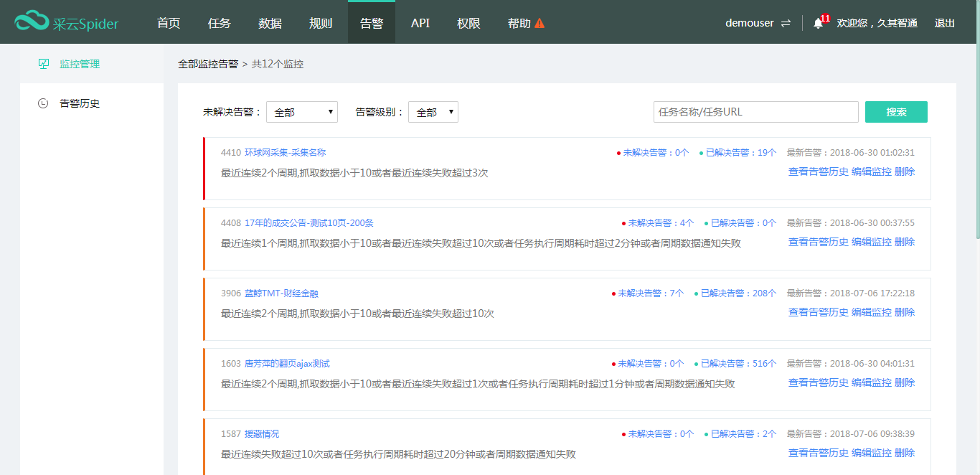The image size is (980, 475).
Task: Click 删除 for 环球网采集 monitor
Action: 905,171
